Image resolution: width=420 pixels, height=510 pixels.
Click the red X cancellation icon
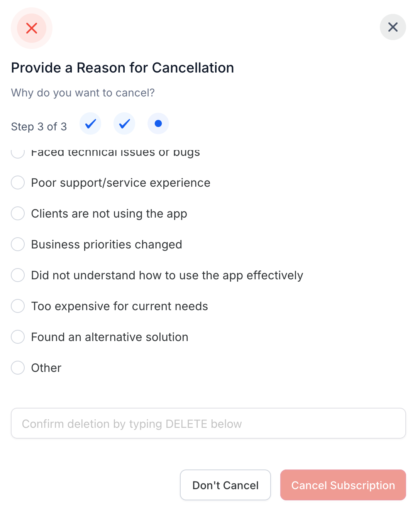[32, 28]
